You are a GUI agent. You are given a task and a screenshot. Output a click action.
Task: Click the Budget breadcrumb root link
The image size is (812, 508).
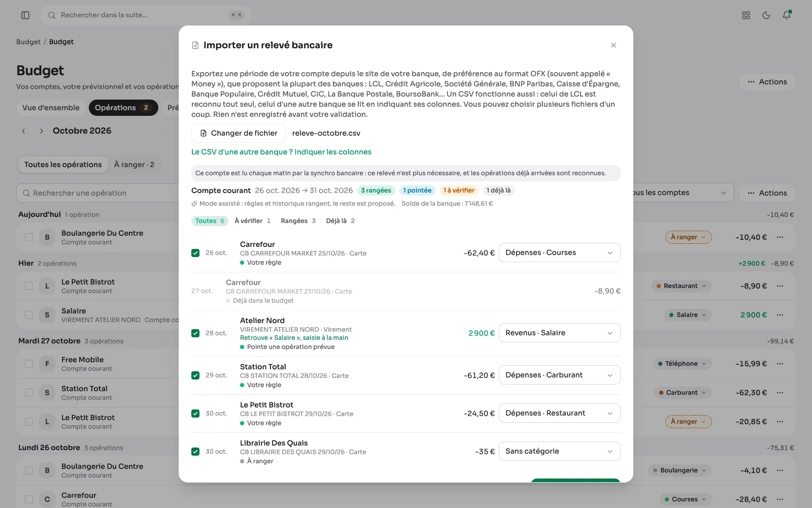(x=28, y=42)
